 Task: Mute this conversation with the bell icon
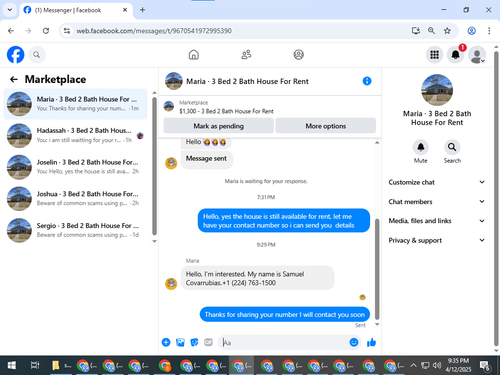point(421,147)
